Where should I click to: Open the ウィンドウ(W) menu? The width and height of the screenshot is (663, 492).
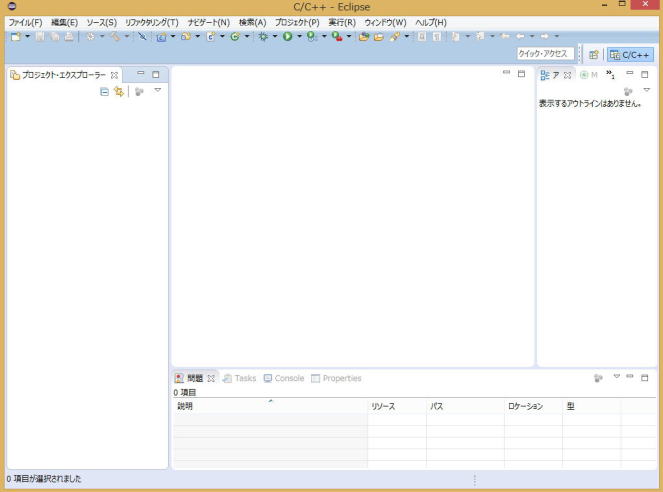click(385, 22)
